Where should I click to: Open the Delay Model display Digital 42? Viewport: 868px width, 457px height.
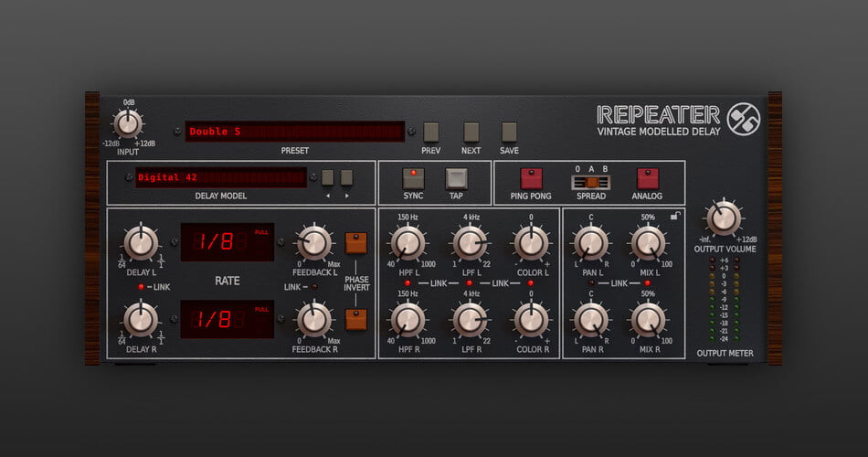pos(221,177)
